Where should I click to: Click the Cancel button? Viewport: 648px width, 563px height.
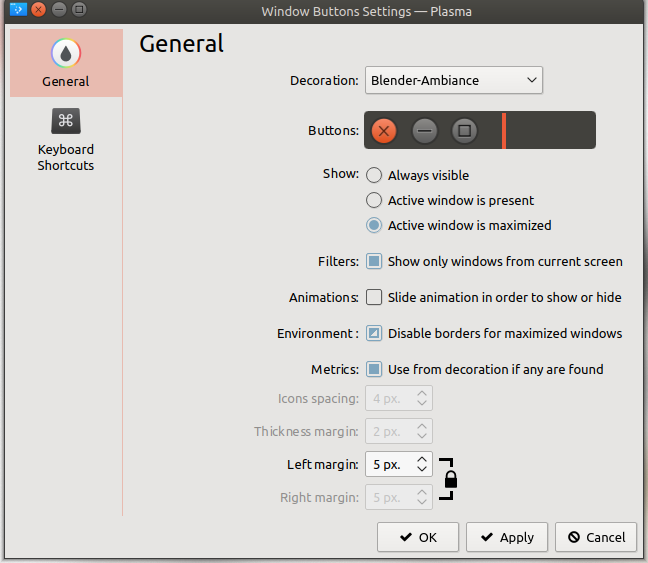596,537
